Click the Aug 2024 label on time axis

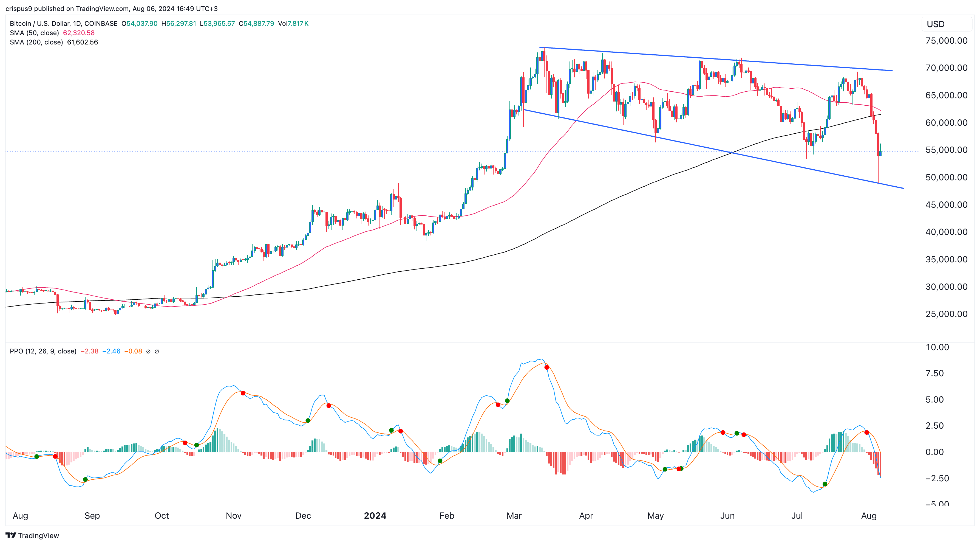pyautogui.click(x=869, y=516)
